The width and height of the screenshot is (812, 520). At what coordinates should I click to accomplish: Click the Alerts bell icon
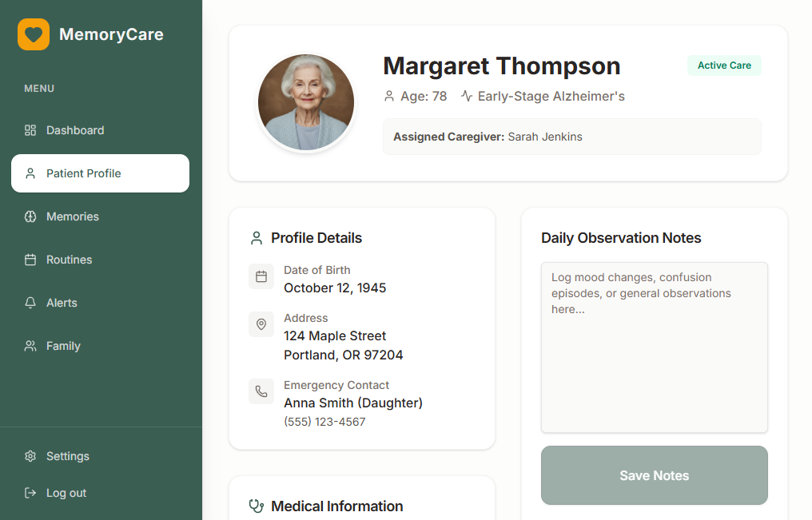pyautogui.click(x=30, y=303)
